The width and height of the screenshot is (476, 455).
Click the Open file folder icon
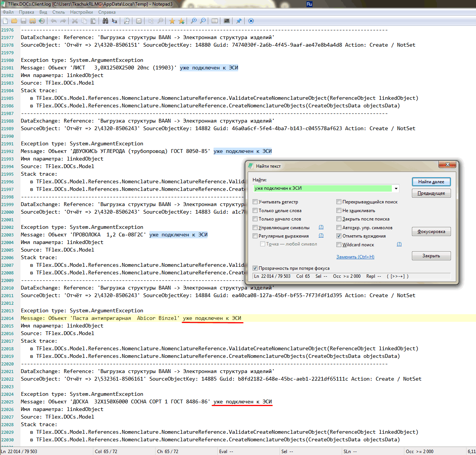14,21
